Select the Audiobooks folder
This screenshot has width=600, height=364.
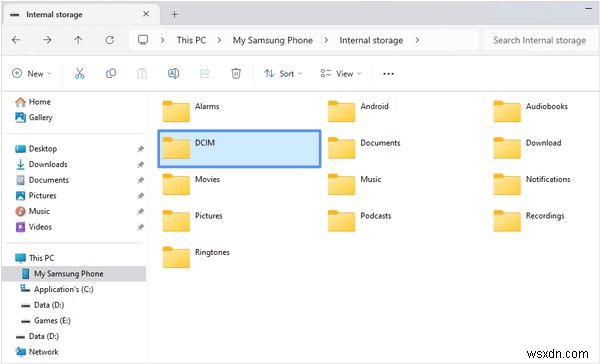531,111
